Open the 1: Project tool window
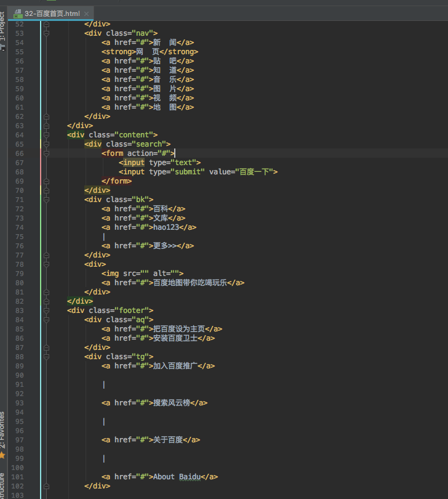The height and width of the screenshot is (499, 448). click(x=2, y=27)
